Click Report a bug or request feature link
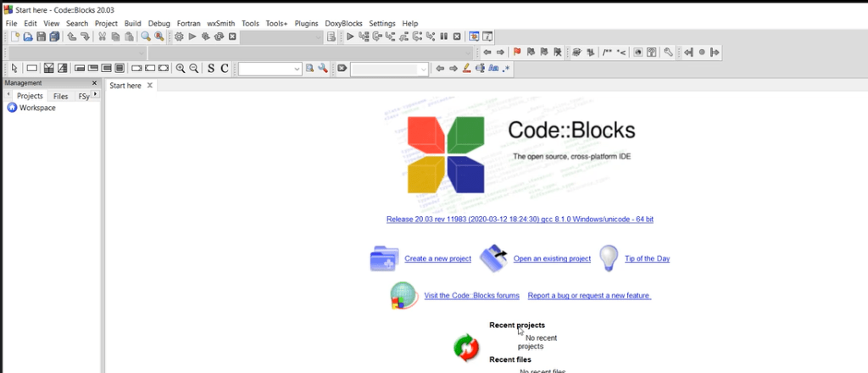The image size is (868, 373). click(589, 296)
